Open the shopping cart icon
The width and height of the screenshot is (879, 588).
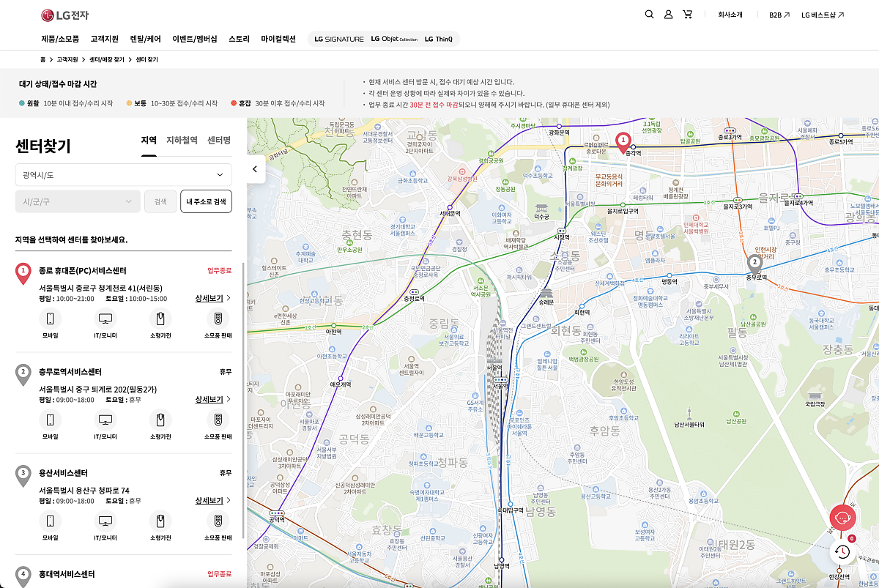point(687,14)
